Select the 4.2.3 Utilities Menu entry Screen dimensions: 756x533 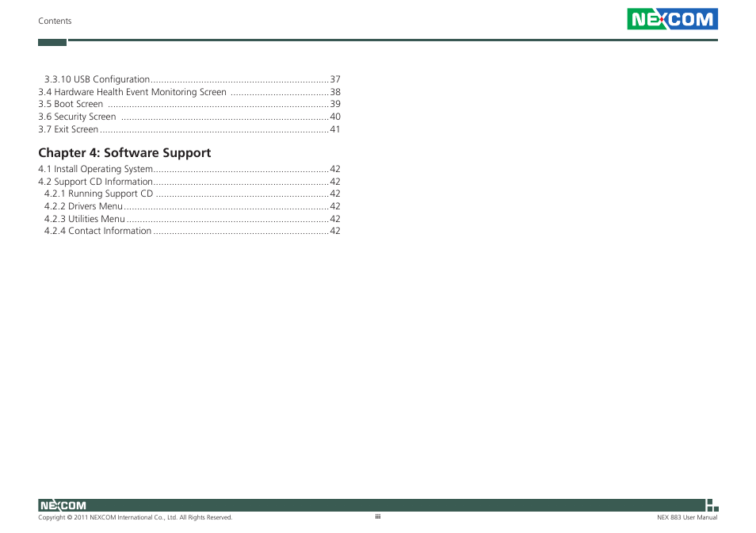(193, 218)
